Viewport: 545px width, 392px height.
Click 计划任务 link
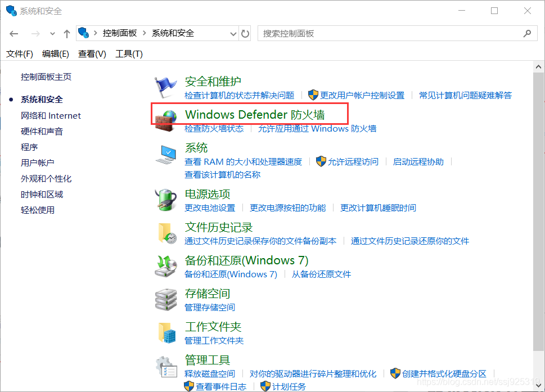(x=289, y=386)
